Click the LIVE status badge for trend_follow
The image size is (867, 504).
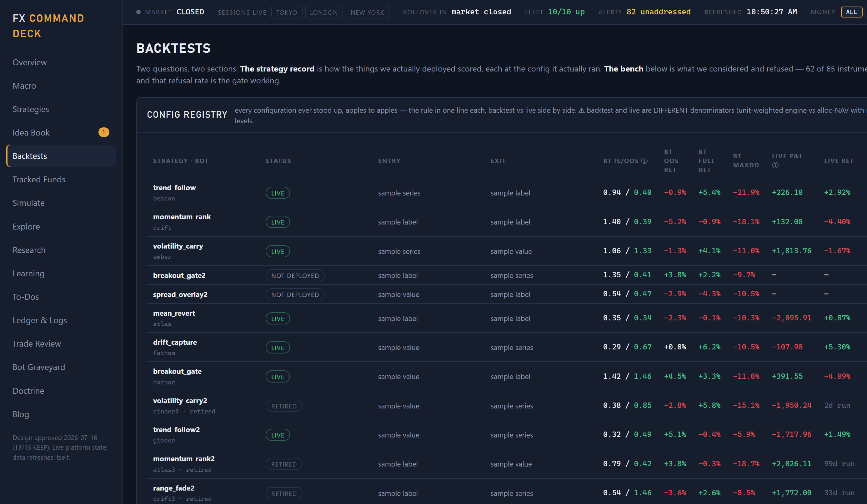(278, 193)
